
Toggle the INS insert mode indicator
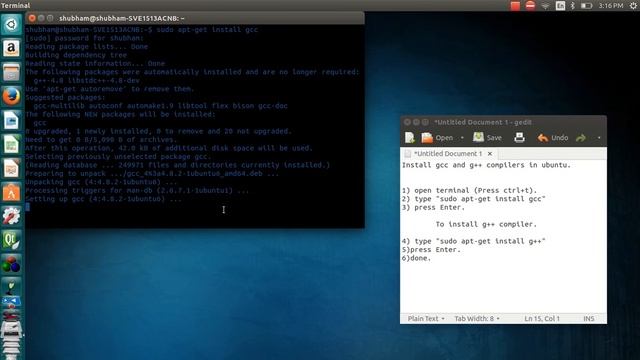click(x=589, y=318)
